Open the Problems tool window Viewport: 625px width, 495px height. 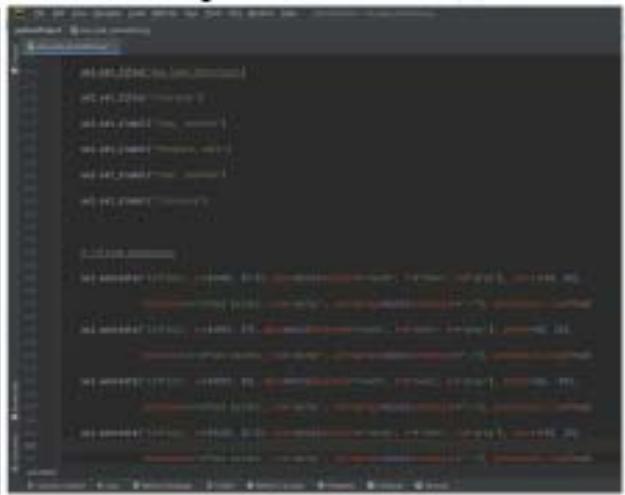coord(335,485)
